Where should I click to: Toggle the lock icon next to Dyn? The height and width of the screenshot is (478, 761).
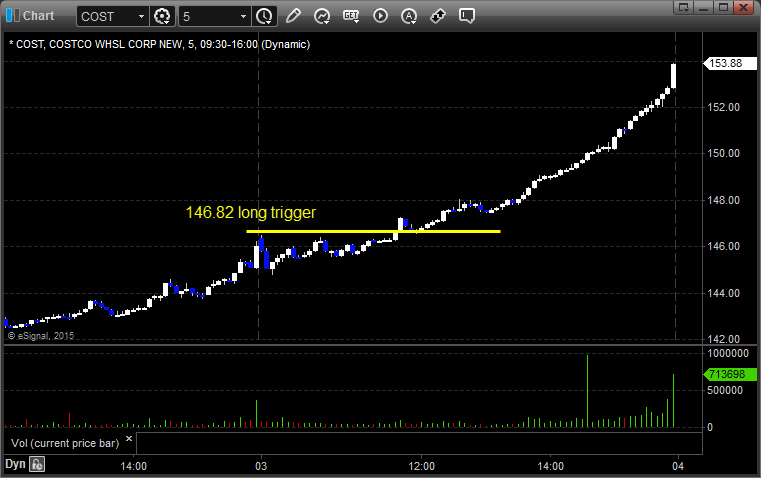(x=37, y=464)
